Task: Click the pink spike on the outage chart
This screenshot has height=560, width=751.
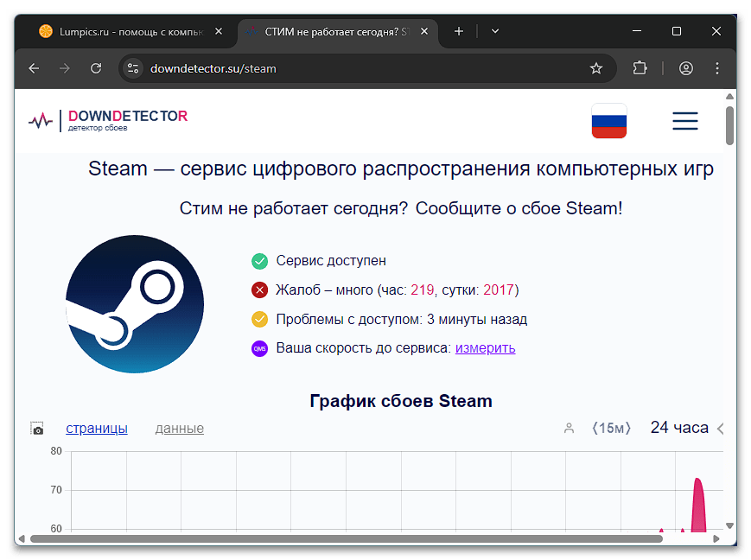Action: (x=698, y=506)
